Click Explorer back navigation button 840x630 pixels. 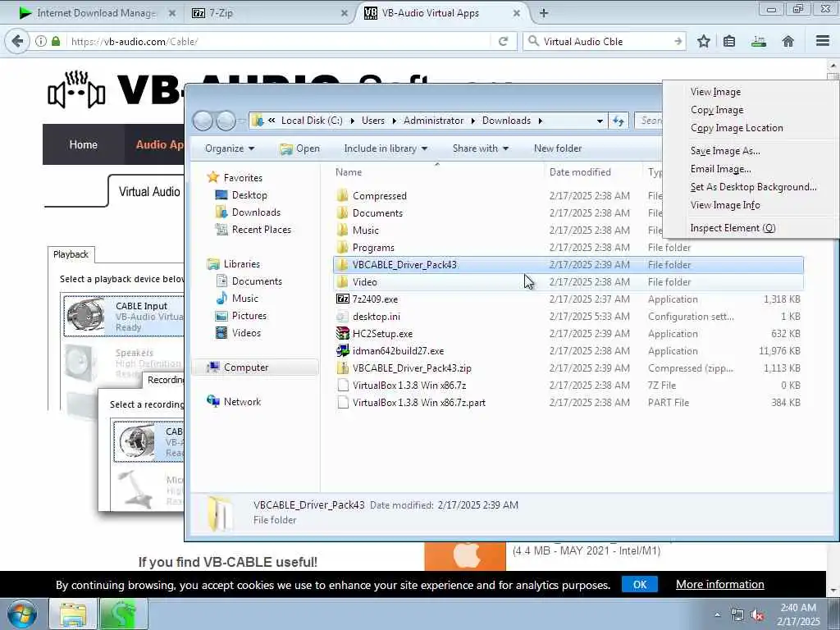pos(203,121)
